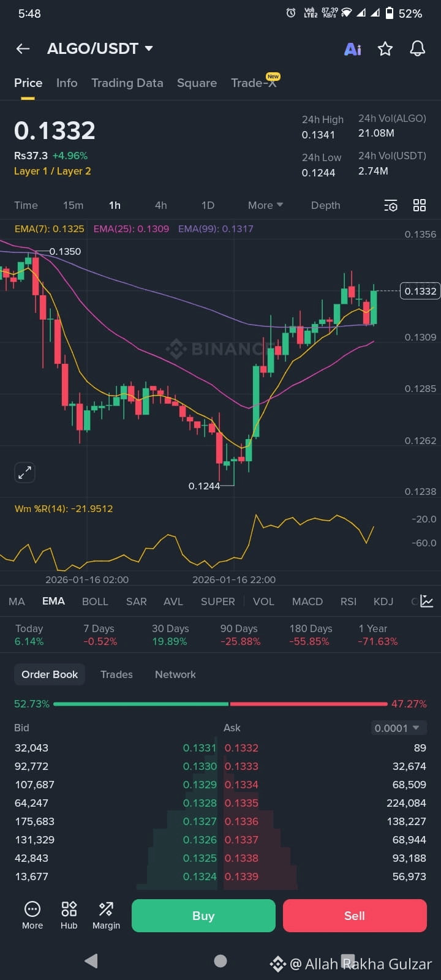This screenshot has width=441, height=980.
Task: Expand the More timeframes dropdown
Action: (265, 205)
